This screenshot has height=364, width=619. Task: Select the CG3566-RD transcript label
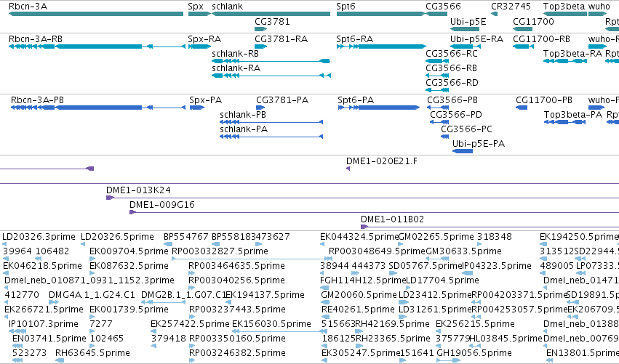pyautogui.click(x=452, y=83)
